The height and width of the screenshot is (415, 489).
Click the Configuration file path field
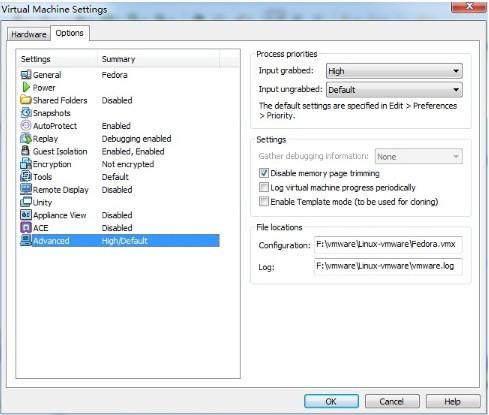388,244
